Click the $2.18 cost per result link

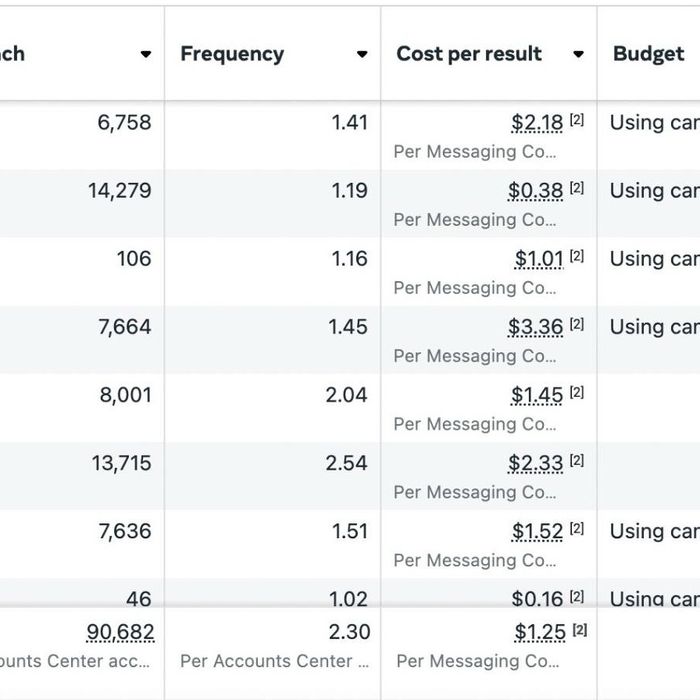point(537,123)
